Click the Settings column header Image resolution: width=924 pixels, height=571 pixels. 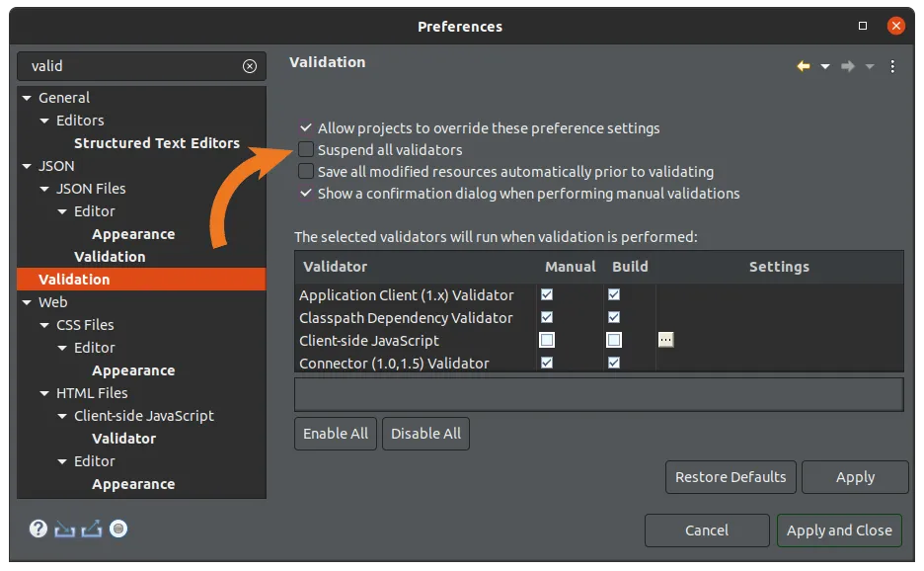[779, 267]
